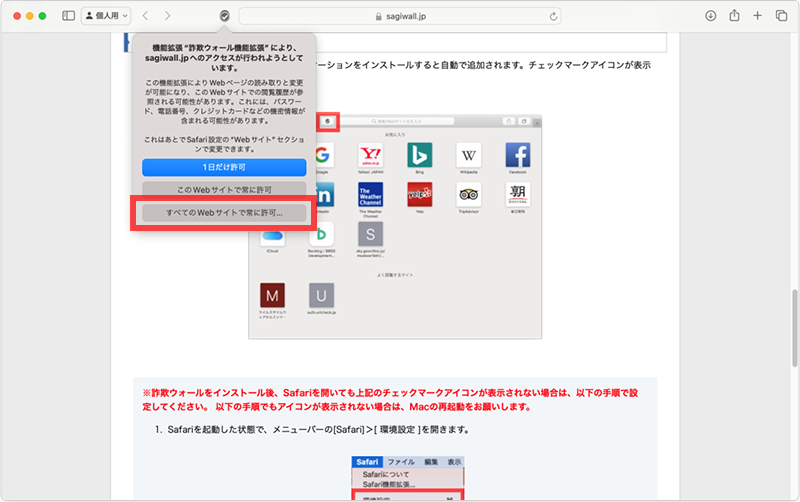Reload the page with the refresh icon
Viewport: 800px width, 502px height.
(554, 16)
